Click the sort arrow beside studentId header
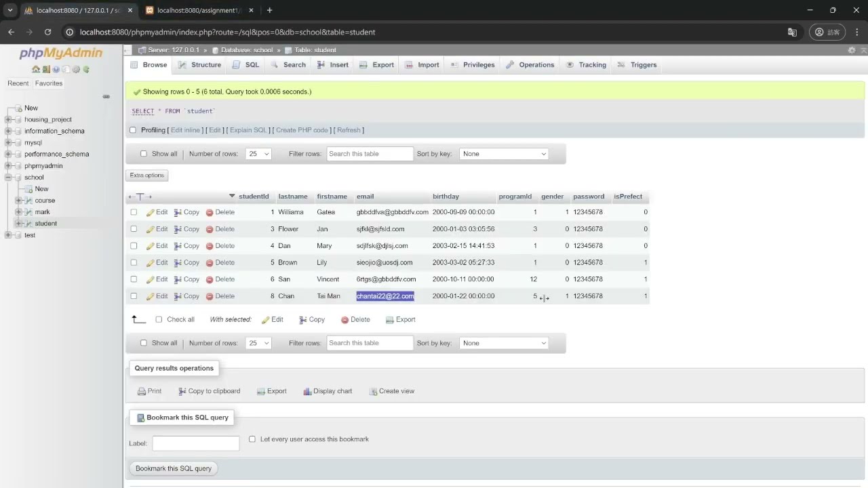 point(232,197)
